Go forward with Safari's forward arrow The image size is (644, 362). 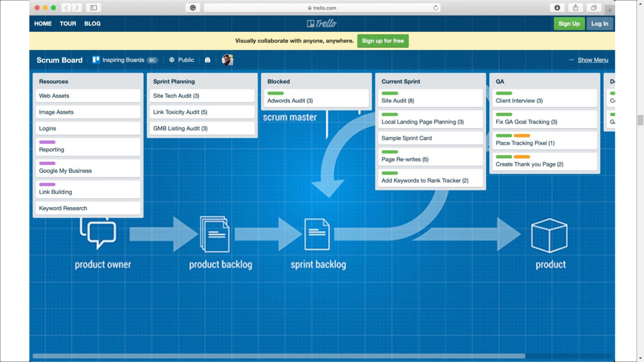click(77, 8)
